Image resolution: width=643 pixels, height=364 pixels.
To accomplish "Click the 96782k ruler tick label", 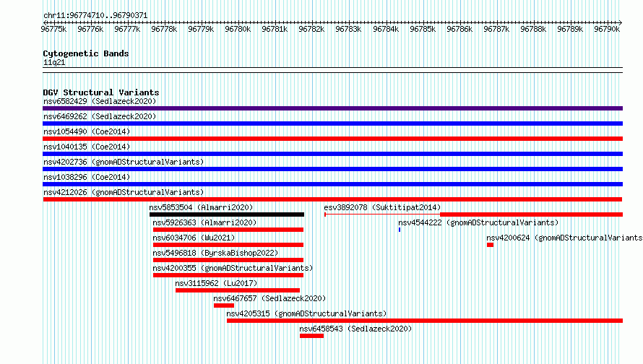I will point(311,29).
